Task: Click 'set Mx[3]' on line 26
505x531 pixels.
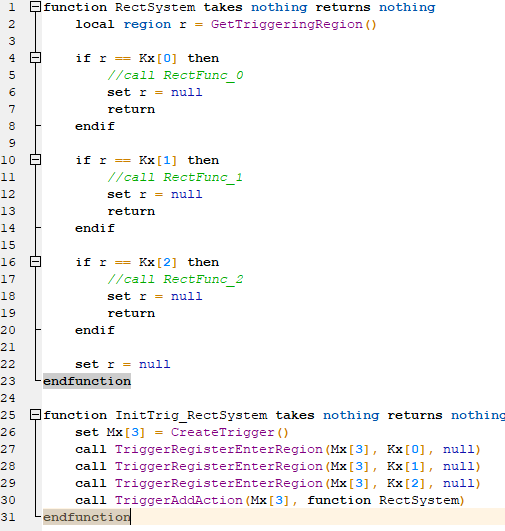Action: [110, 432]
